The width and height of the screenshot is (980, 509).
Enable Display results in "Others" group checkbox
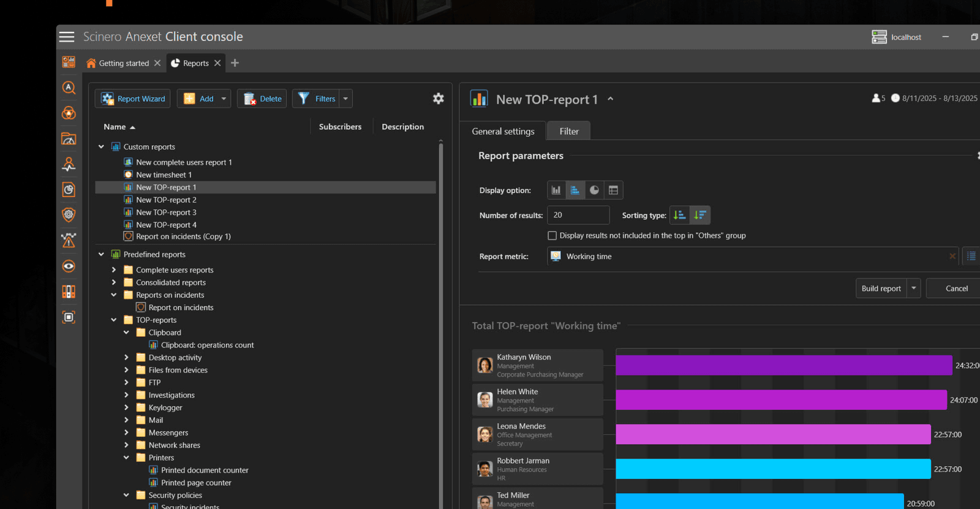click(x=552, y=235)
